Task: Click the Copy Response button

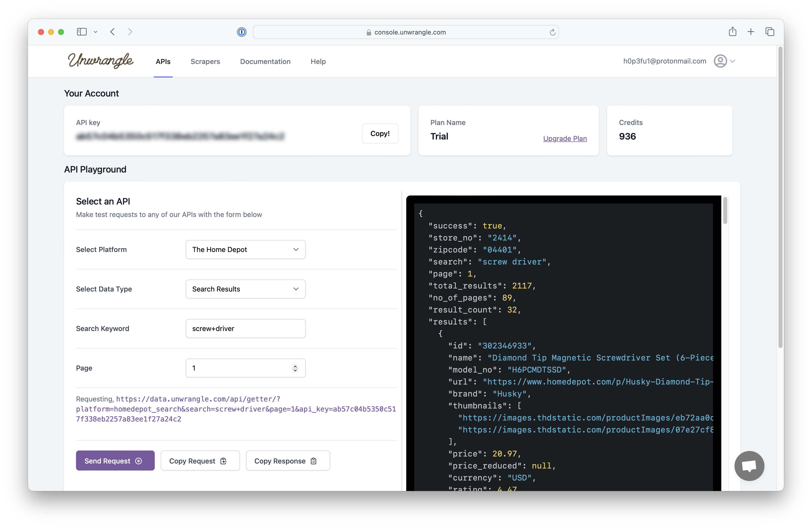Action: click(287, 461)
